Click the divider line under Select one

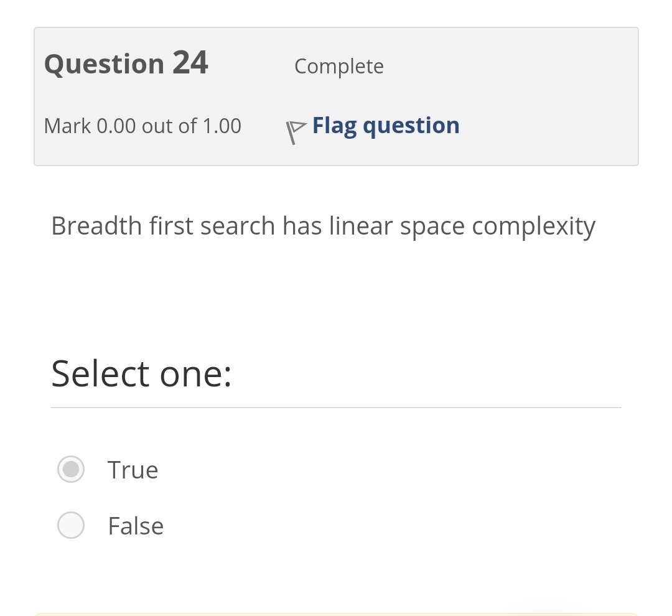[336, 408]
